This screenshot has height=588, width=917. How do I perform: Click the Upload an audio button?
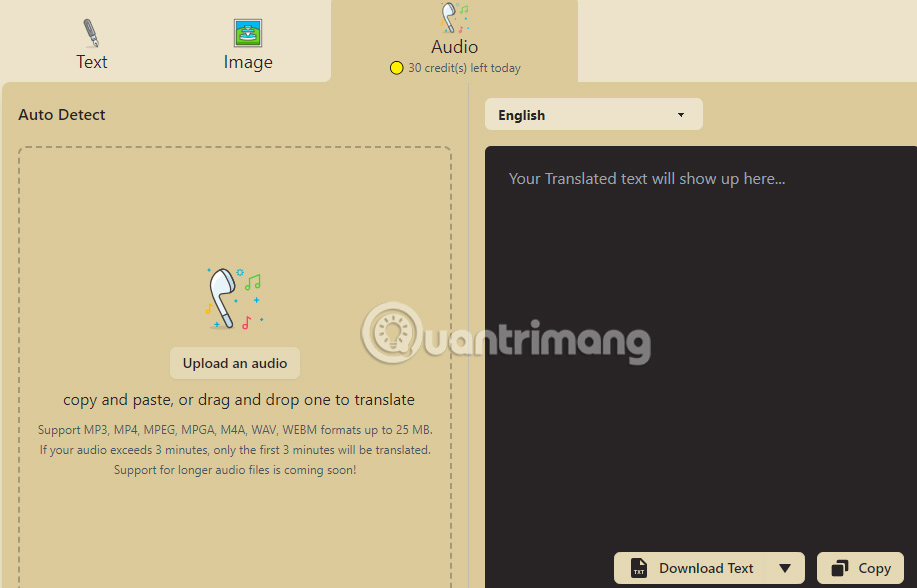(x=235, y=363)
